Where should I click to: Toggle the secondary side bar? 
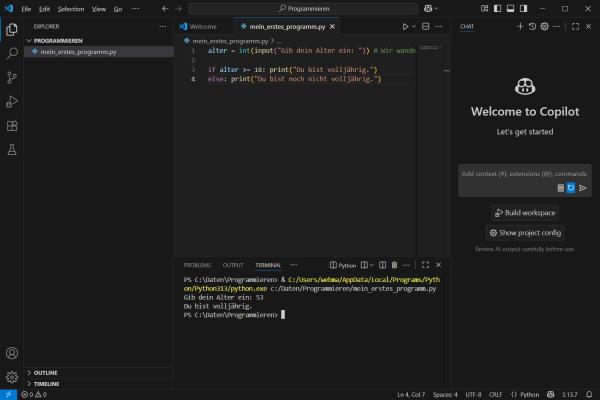(523, 8)
